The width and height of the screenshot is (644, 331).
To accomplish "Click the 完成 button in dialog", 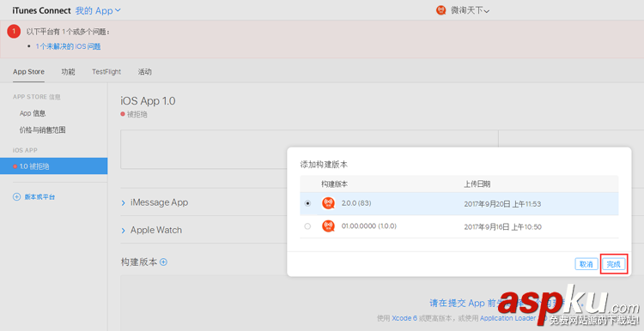I will click(614, 264).
